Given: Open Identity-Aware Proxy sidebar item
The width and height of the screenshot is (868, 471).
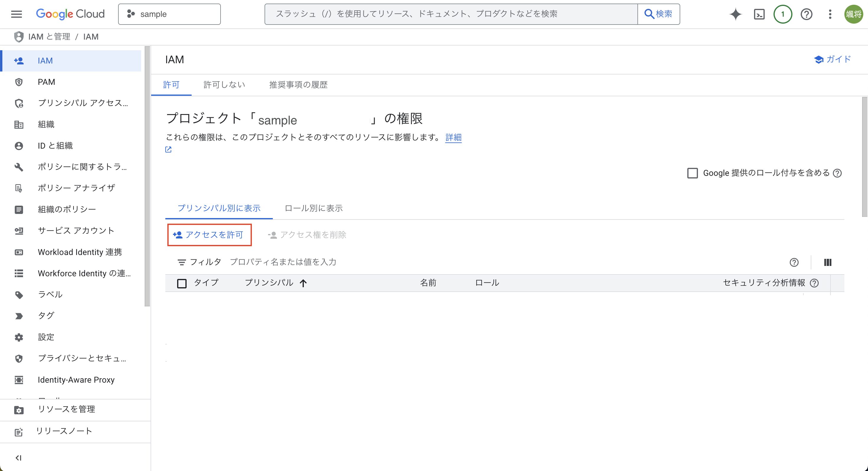Looking at the screenshot, I should click(71, 380).
